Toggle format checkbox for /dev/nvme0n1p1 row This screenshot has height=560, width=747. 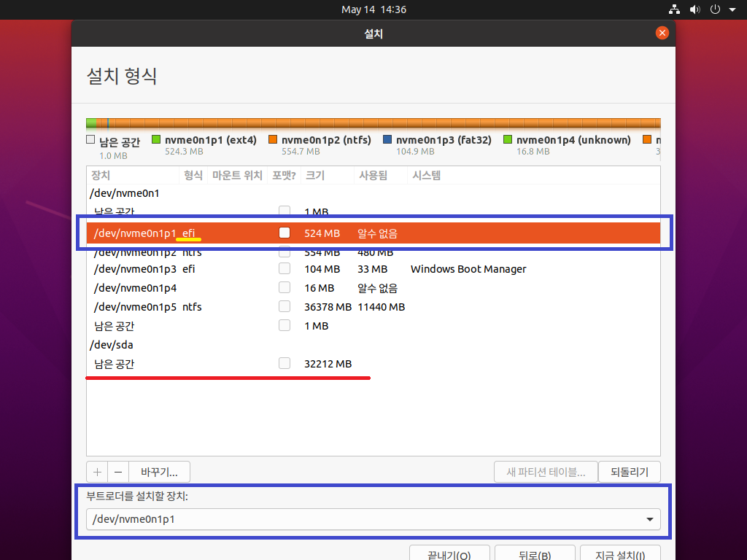coord(285,233)
